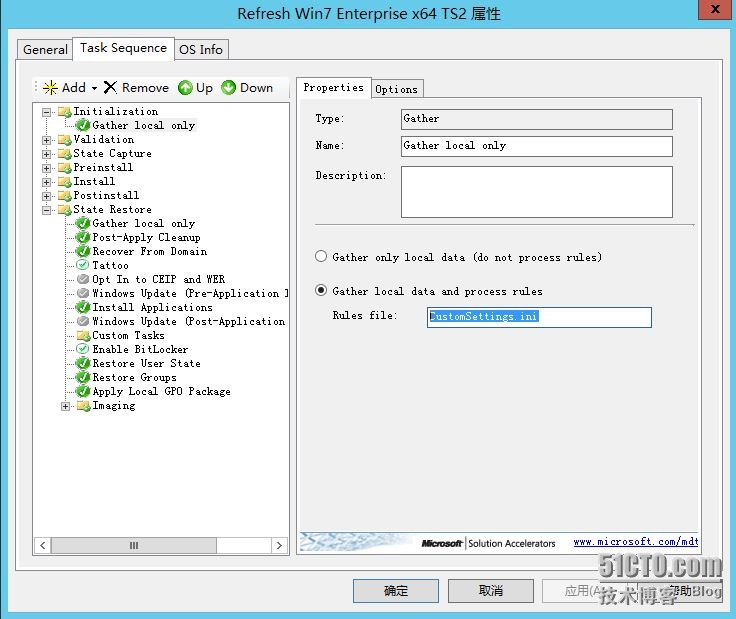Click the Validation folder icon
Screen dimensions: 736x619
click(x=64, y=140)
